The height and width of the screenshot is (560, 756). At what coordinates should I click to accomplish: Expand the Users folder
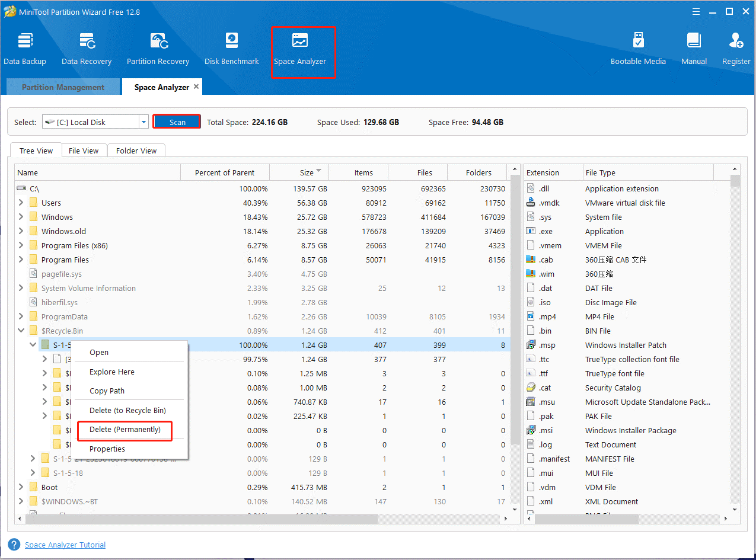[21, 203]
